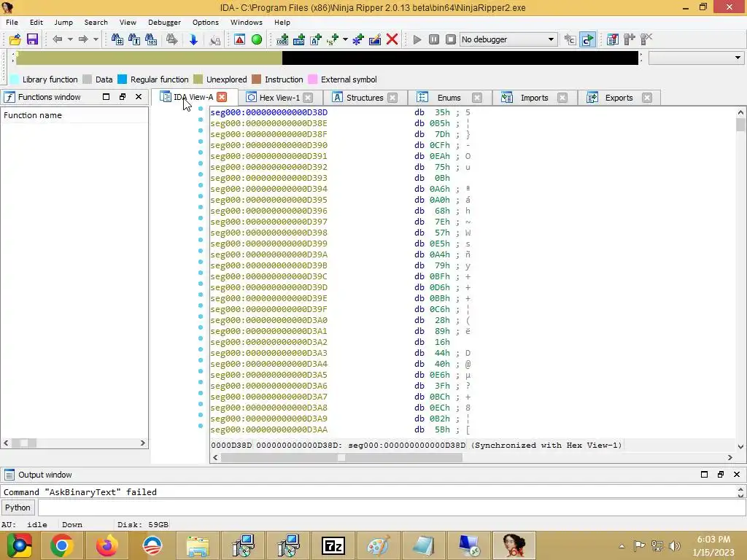Switch to the Imports tab
Image resolution: width=747 pixels, height=560 pixels.
tap(534, 98)
